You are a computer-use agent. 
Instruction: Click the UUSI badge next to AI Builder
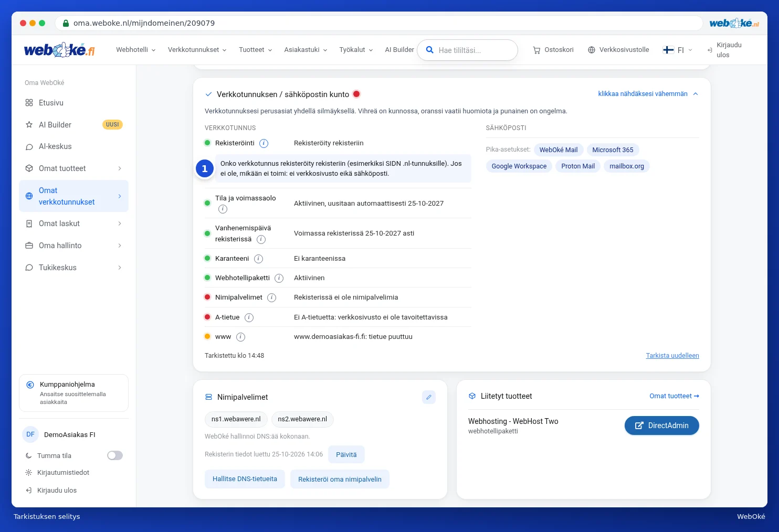coord(112,125)
